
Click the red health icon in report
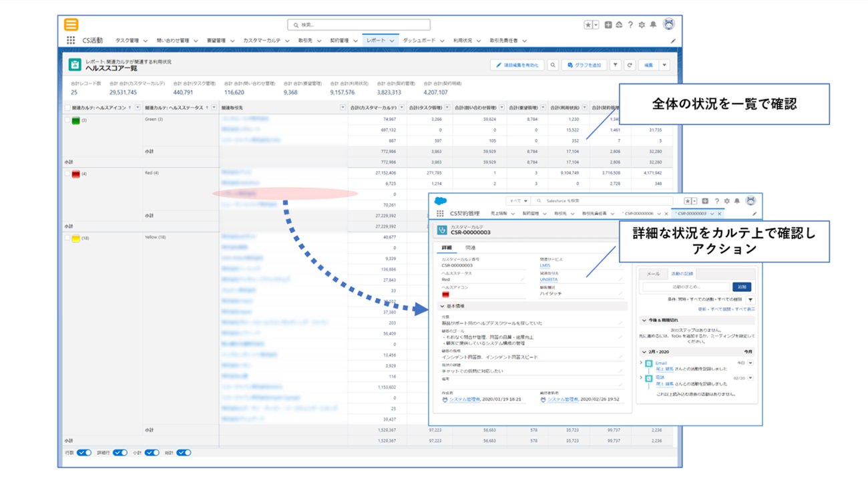point(75,173)
